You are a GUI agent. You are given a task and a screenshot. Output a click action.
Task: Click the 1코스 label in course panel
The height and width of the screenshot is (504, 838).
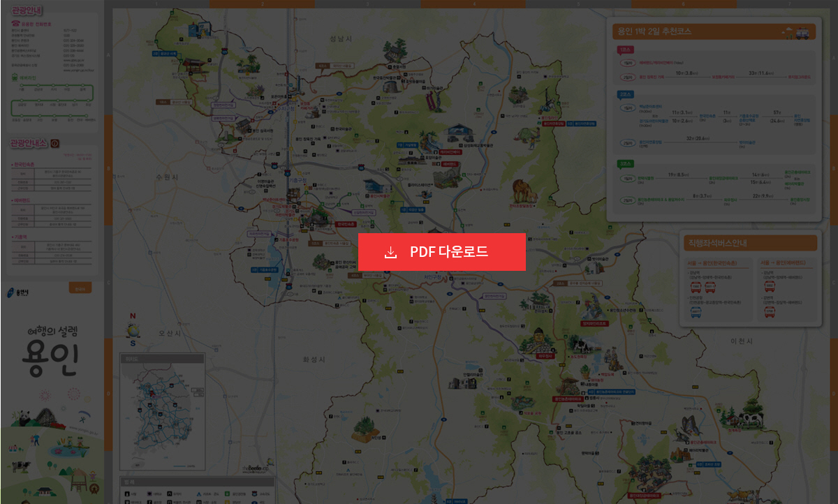624,51
